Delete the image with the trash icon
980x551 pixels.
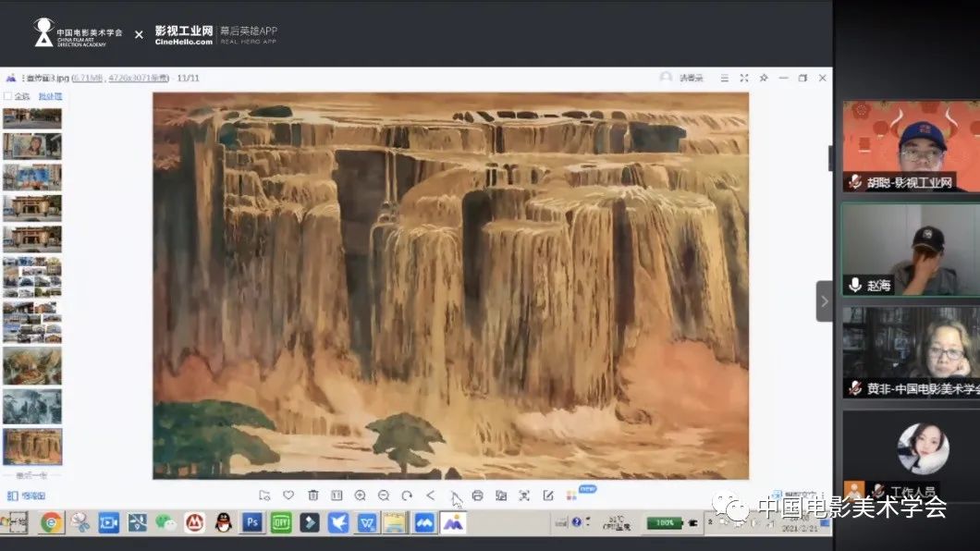click(x=312, y=496)
